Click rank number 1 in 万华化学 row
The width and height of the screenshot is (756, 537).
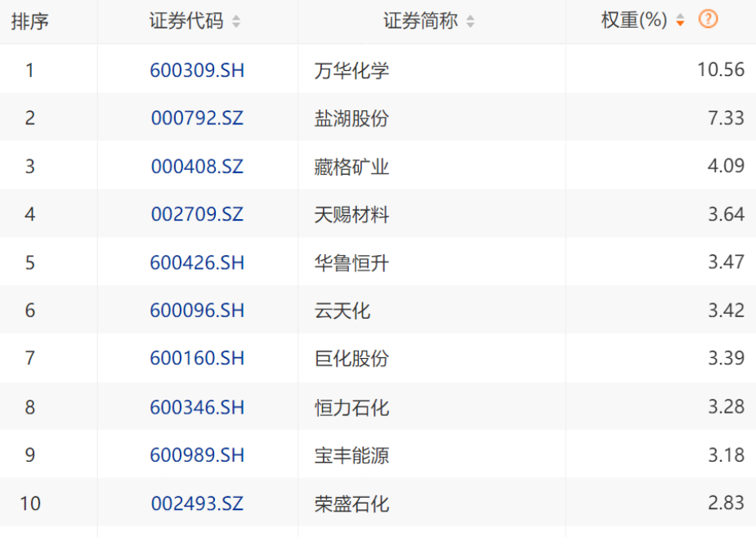(30, 70)
